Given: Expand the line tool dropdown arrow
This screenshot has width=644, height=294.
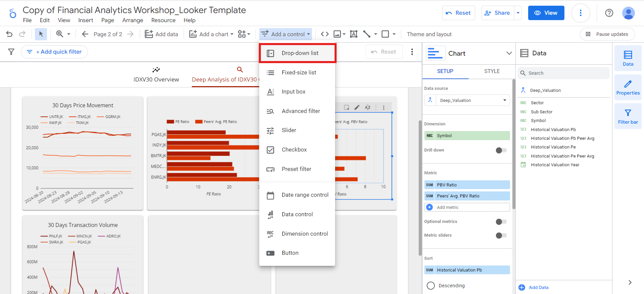Looking at the screenshot, I should pos(375,34).
